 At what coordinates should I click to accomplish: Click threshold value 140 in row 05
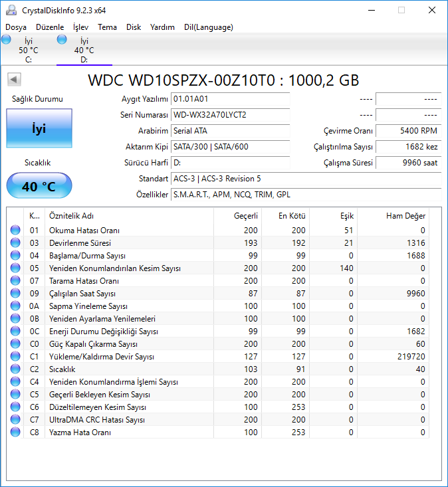[346, 268]
